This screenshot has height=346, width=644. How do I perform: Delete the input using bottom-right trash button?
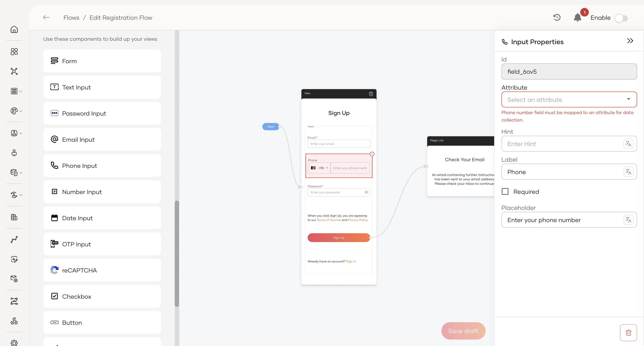[628, 332]
